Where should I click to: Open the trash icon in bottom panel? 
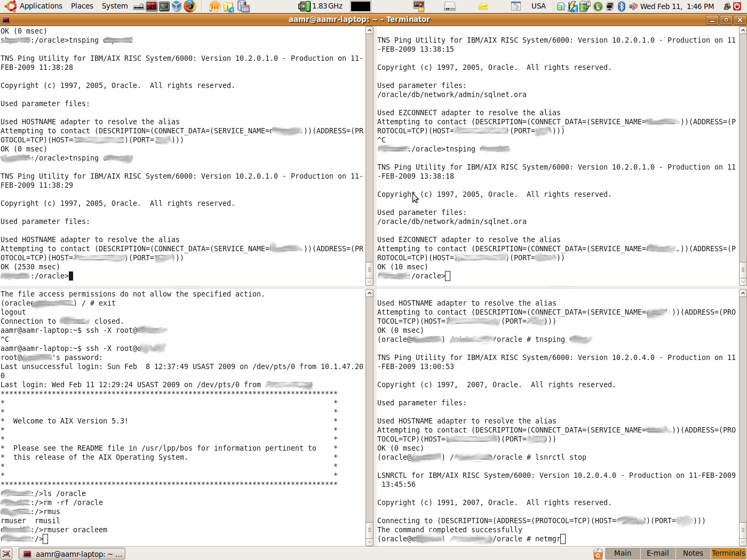tap(598, 554)
